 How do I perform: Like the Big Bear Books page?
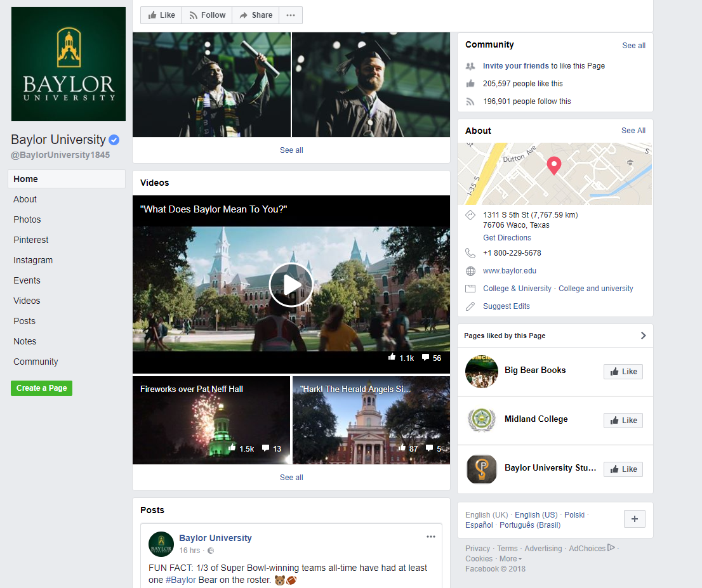tap(623, 372)
